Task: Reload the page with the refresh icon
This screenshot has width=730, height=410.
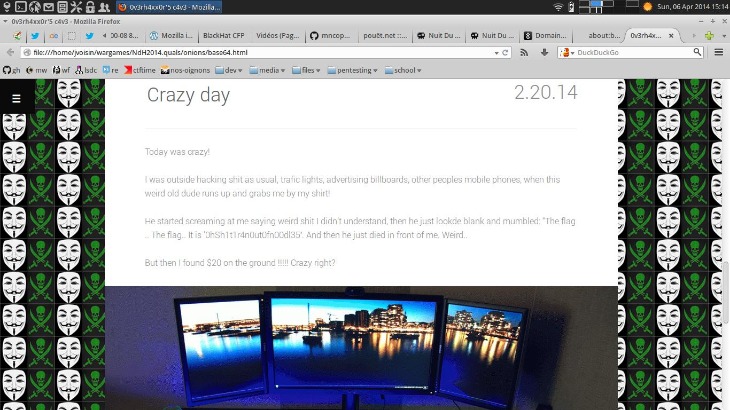Action: click(505, 53)
